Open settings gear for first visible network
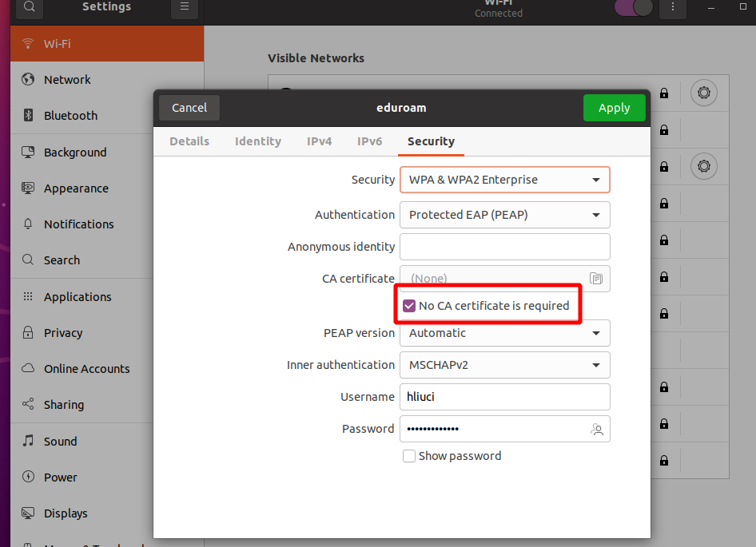The width and height of the screenshot is (756, 547). (x=704, y=93)
